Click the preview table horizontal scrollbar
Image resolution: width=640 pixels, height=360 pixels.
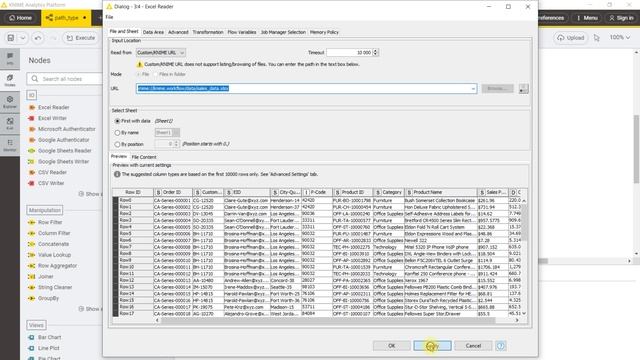point(328,321)
